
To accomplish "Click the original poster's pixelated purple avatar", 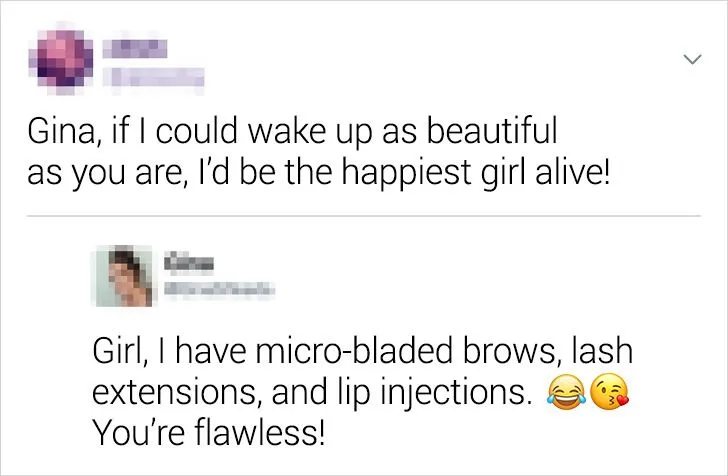I will [58, 62].
